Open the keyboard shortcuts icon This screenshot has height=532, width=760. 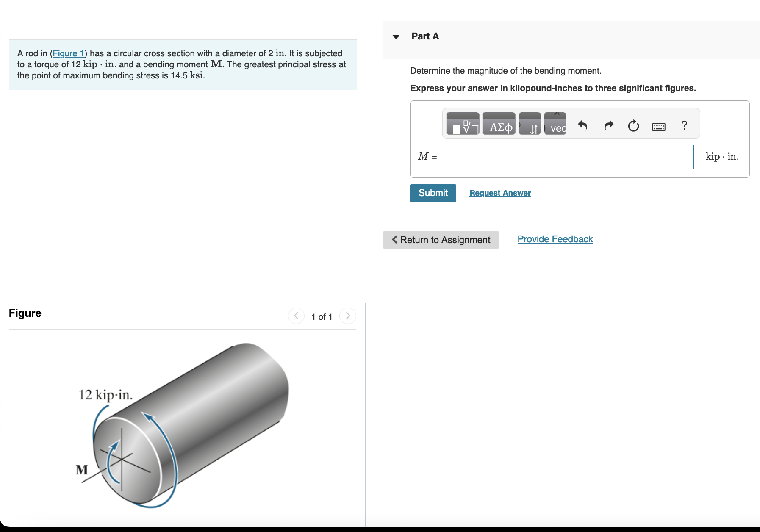(x=659, y=126)
